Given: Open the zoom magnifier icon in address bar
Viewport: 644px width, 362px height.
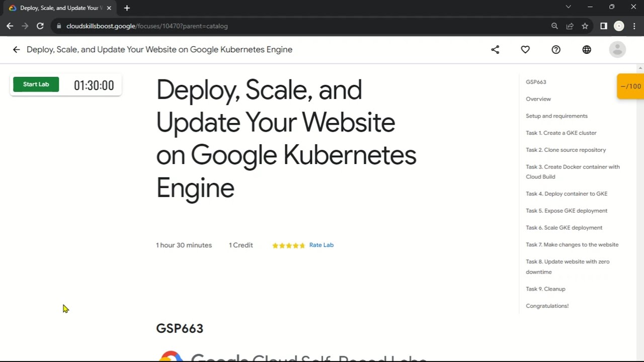Looking at the screenshot, I should [x=554, y=26].
